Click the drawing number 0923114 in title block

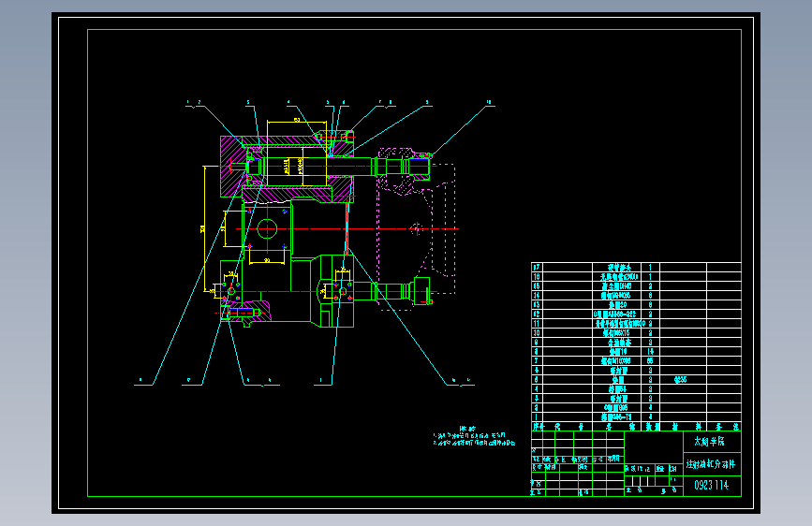pyautogui.click(x=712, y=485)
